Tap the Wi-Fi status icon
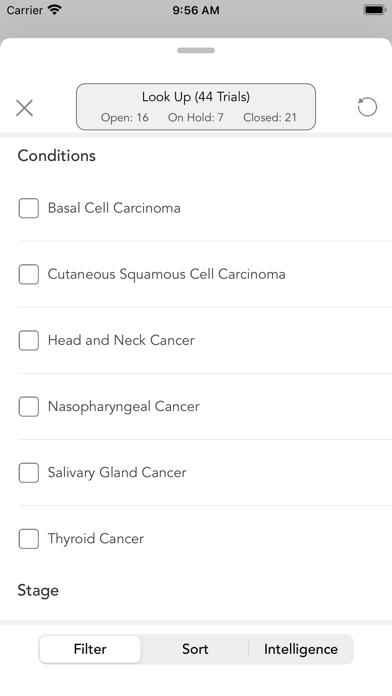 point(55,10)
